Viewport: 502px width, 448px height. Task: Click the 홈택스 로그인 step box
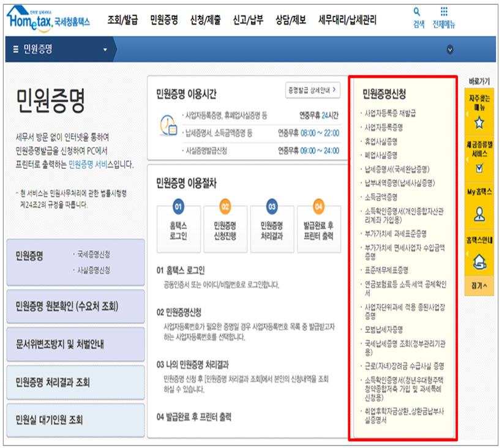[x=178, y=229]
